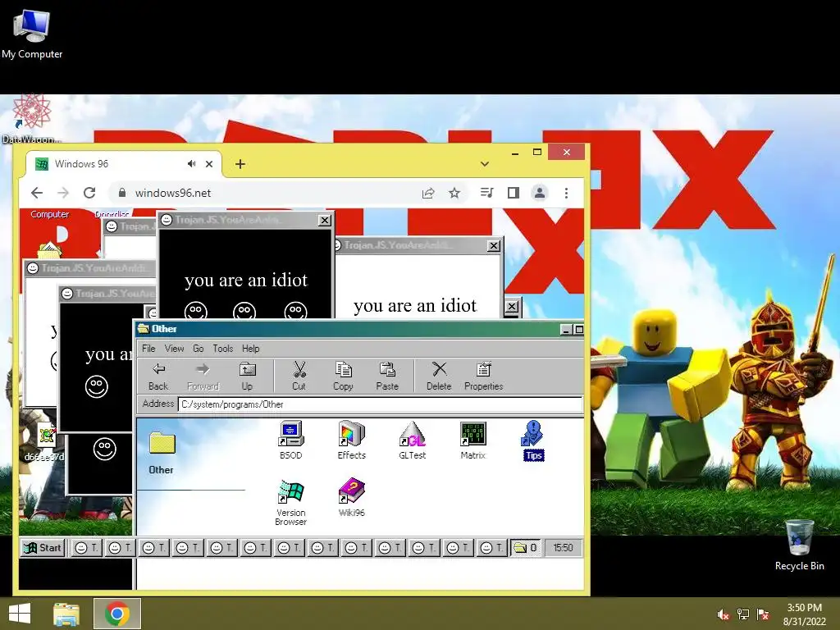Click Chrome icon in the taskbar
The image size is (840, 630).
click(x=117, y=614)
